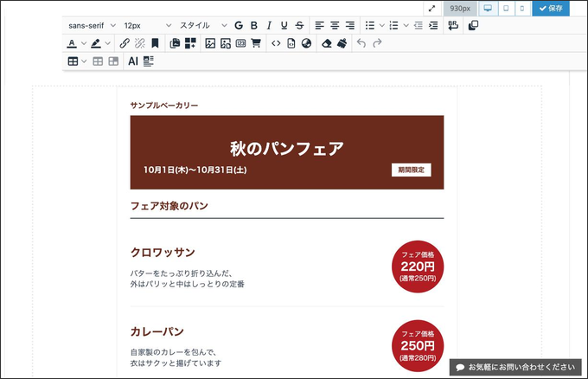Toggle strikethrough formatting
This screenshot has width=588, height=379.
(x=299, y=25)
